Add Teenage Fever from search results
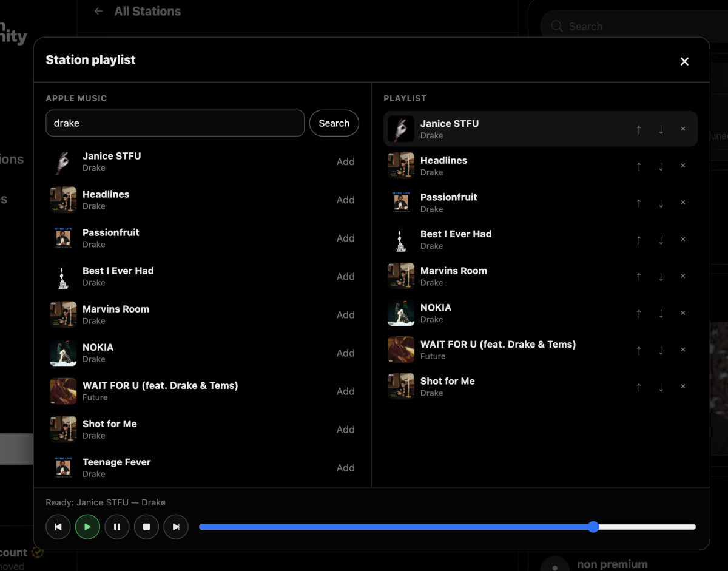Viewport: 728px width, 571px height. tap(346, 467)
